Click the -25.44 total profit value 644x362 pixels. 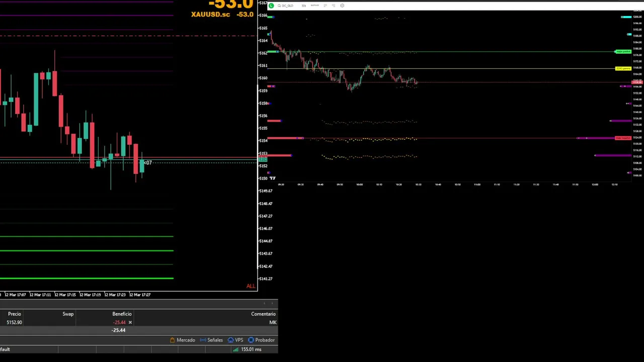[x=119, y=330]
